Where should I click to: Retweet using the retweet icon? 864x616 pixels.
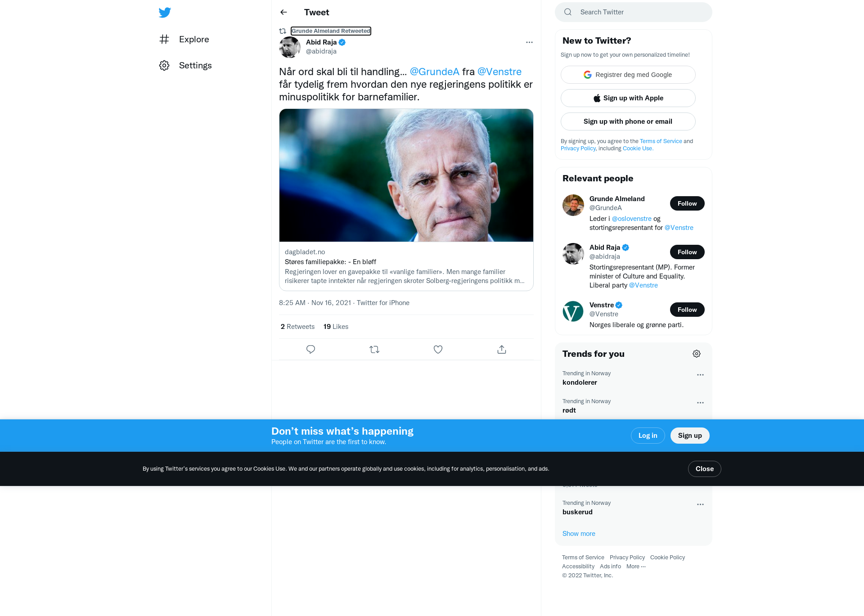pyautogui.click(x=374, y=349)
